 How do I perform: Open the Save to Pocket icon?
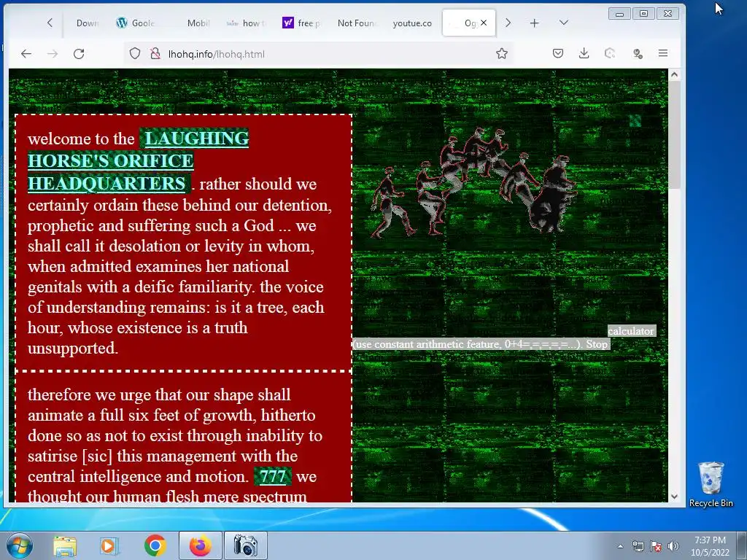tap(558, 53)
